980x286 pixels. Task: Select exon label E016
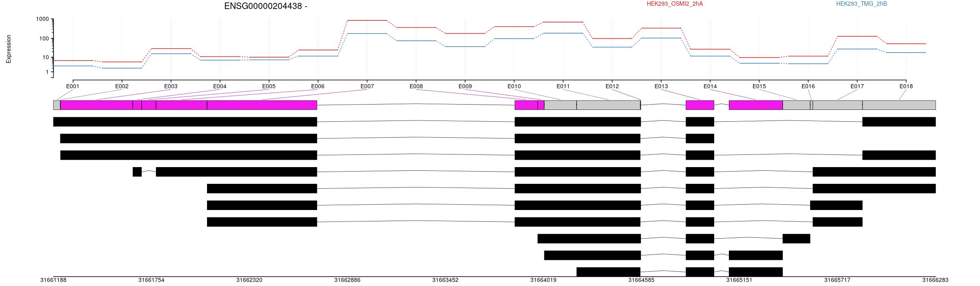(808, 86)
